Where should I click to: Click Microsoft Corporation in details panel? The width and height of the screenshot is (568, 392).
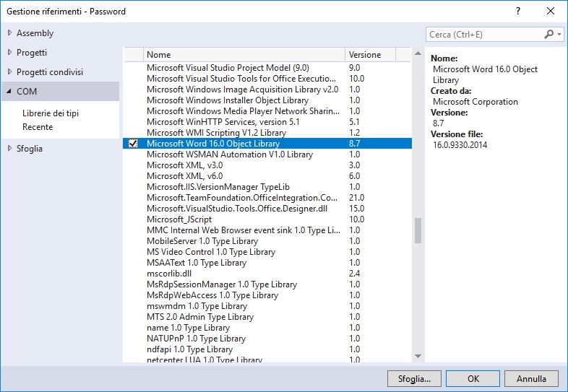pos(476,102)
